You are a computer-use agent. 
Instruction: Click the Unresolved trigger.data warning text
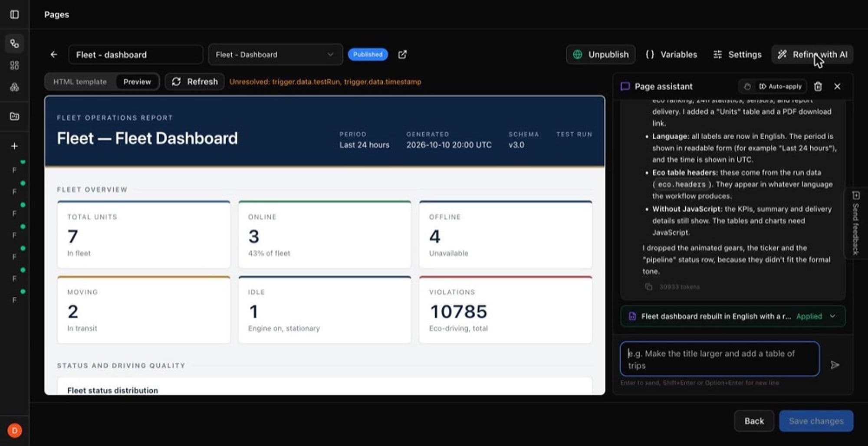click(325, 82)
